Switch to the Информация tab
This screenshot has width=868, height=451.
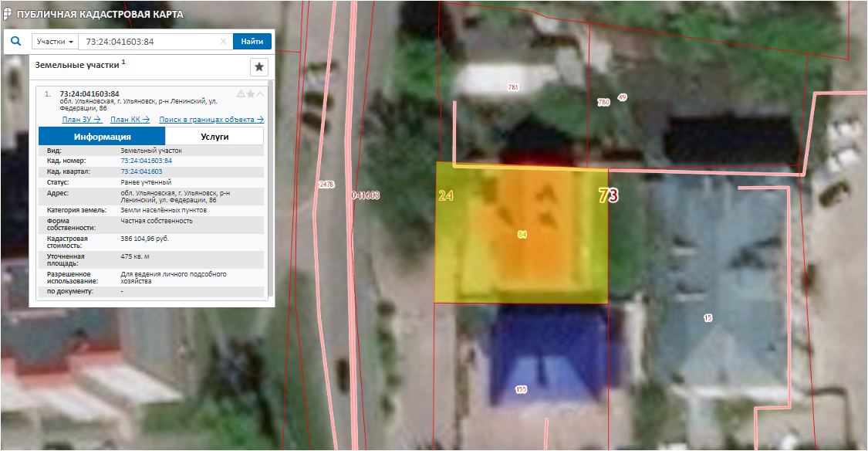point(102,137)
